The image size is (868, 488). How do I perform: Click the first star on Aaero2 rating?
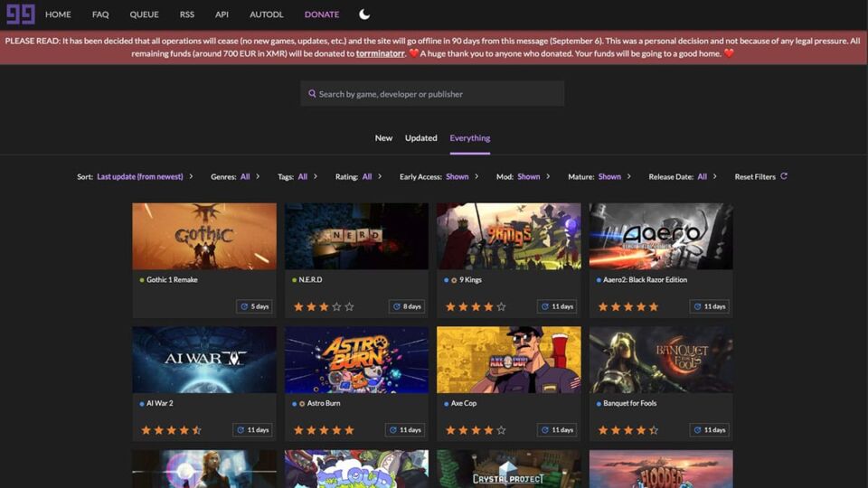point(603,306)
